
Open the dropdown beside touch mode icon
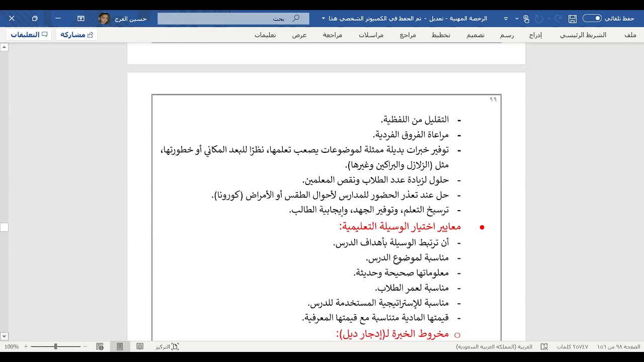tap(517, 19)
